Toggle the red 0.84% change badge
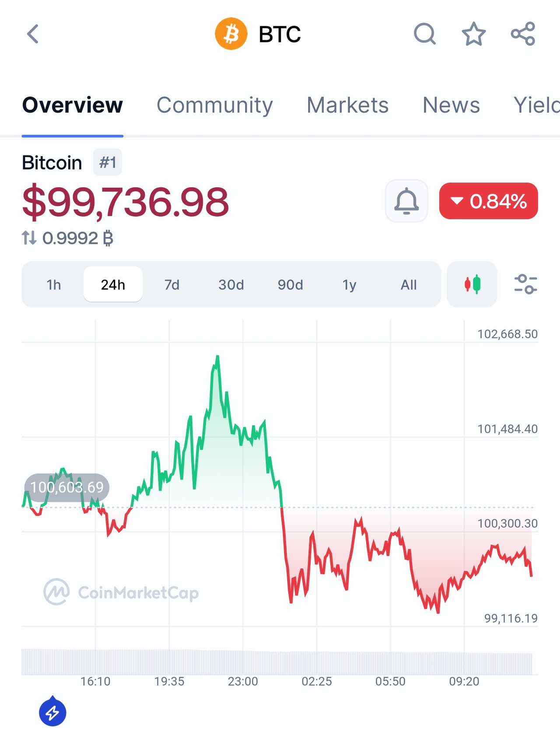 point(488,201)
